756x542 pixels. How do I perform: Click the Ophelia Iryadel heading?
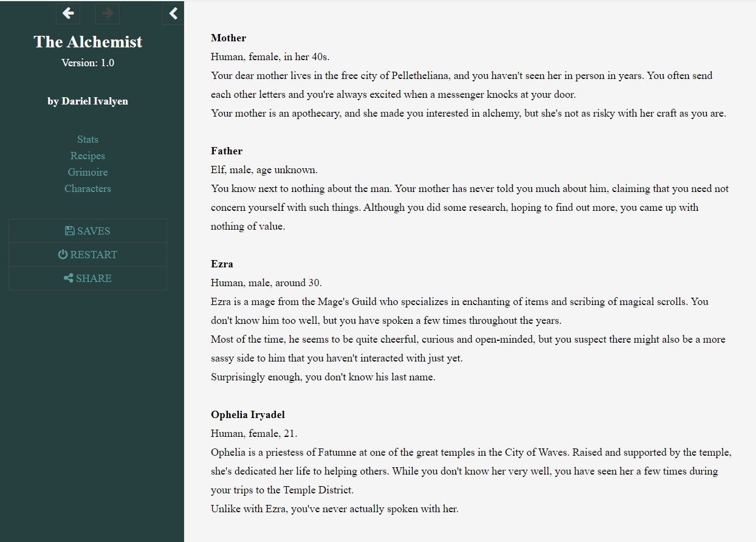coord(247,415)
